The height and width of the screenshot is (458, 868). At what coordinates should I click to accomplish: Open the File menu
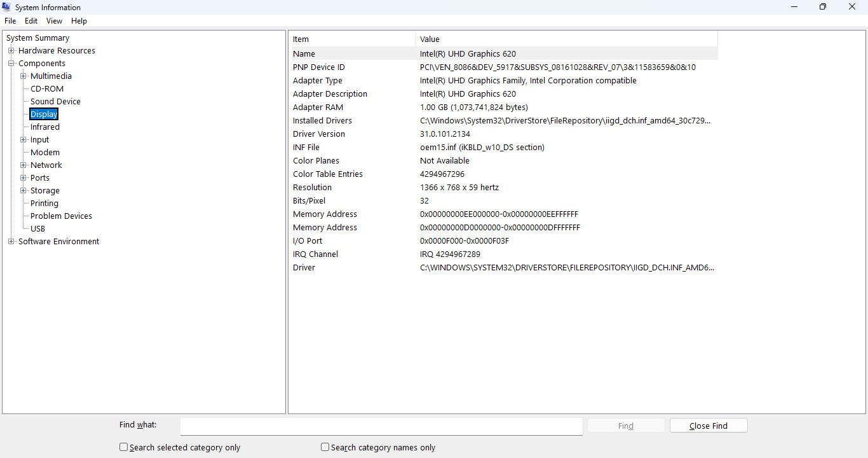tap(10, 21)
